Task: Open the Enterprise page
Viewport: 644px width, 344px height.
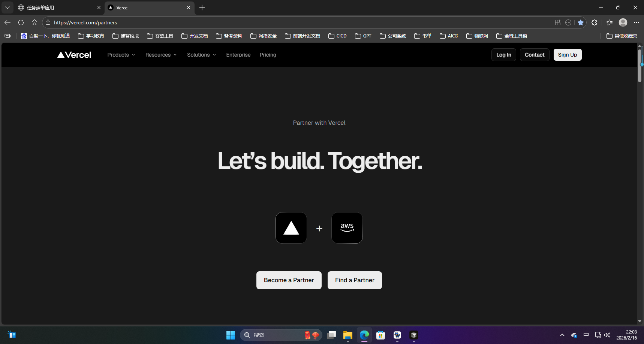Action: click(x=238, y=55)
